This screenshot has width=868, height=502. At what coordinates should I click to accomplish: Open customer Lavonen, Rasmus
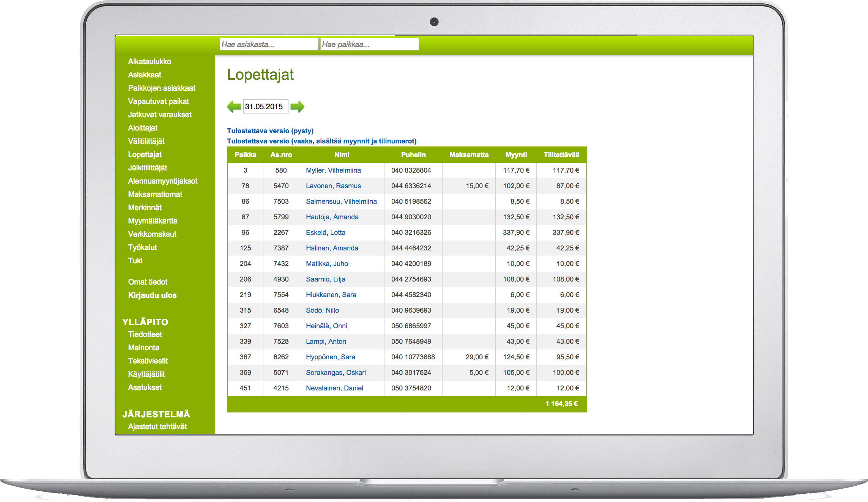click(x=333, y=186)
